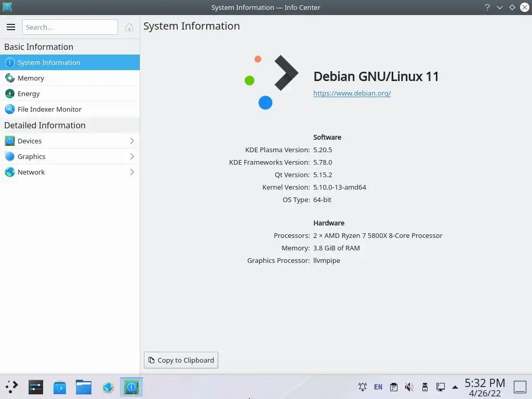
Task: Click the Info Center taskbar entry
Action: tap(131, 387)
